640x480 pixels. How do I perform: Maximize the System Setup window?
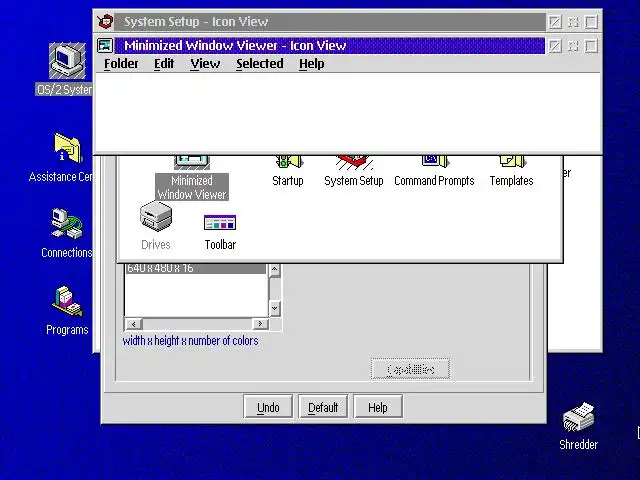(x=591, y=22)
